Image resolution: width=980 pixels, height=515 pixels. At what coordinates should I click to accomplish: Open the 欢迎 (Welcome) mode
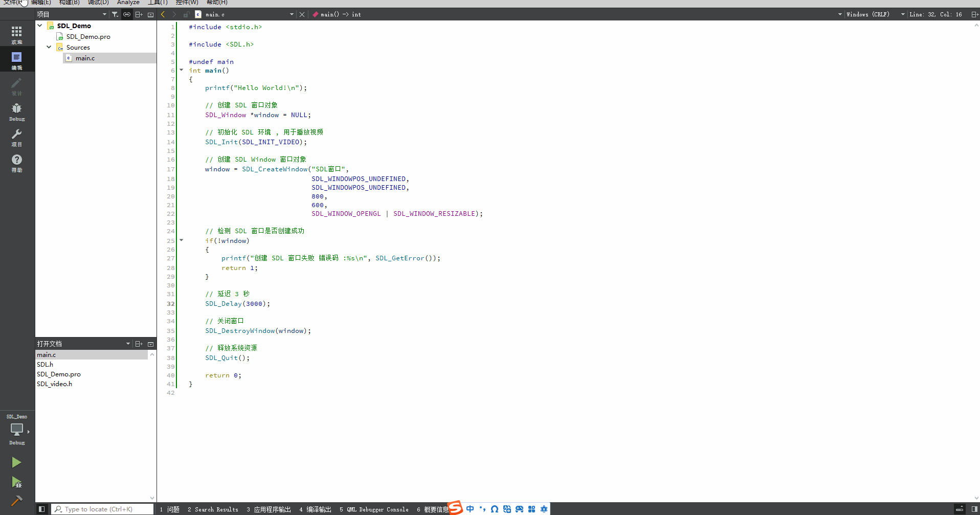17,34
